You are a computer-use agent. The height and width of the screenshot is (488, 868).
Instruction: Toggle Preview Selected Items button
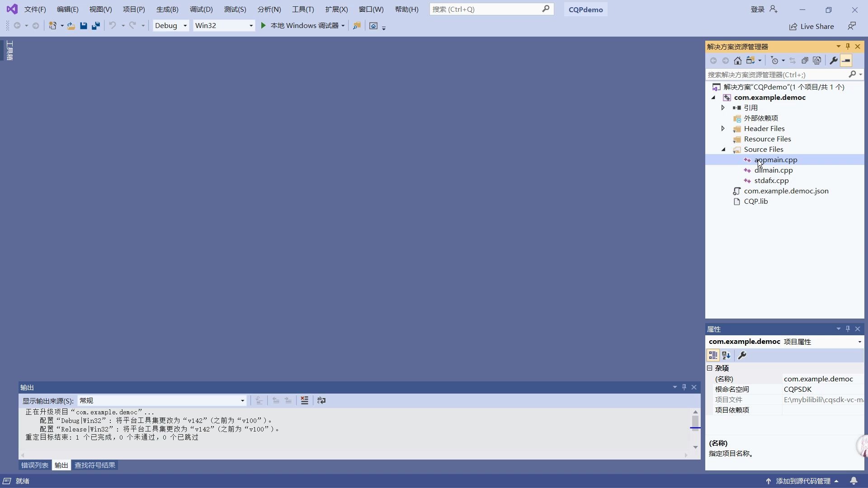[x=846, y=61]
